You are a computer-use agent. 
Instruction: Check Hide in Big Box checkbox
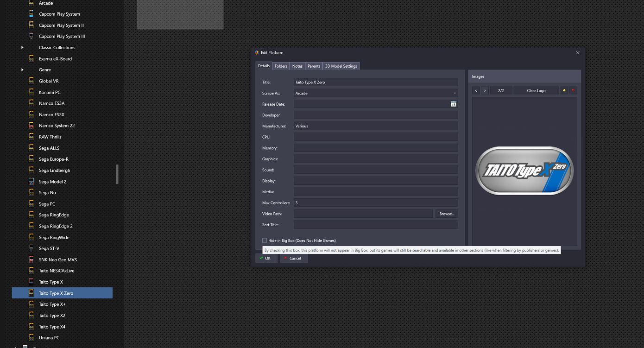tap(265, 240)
